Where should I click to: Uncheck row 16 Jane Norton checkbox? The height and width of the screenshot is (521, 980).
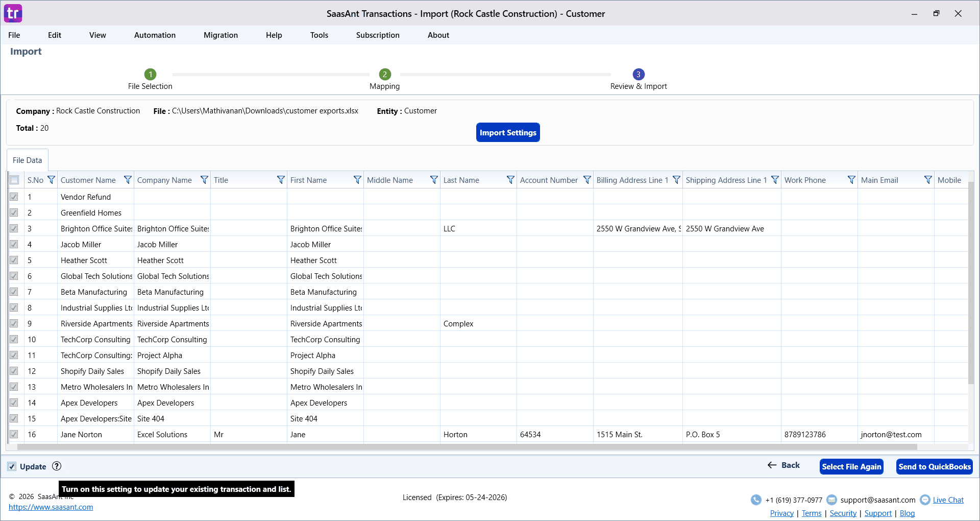pyautogui.click(x=14, y=434)
